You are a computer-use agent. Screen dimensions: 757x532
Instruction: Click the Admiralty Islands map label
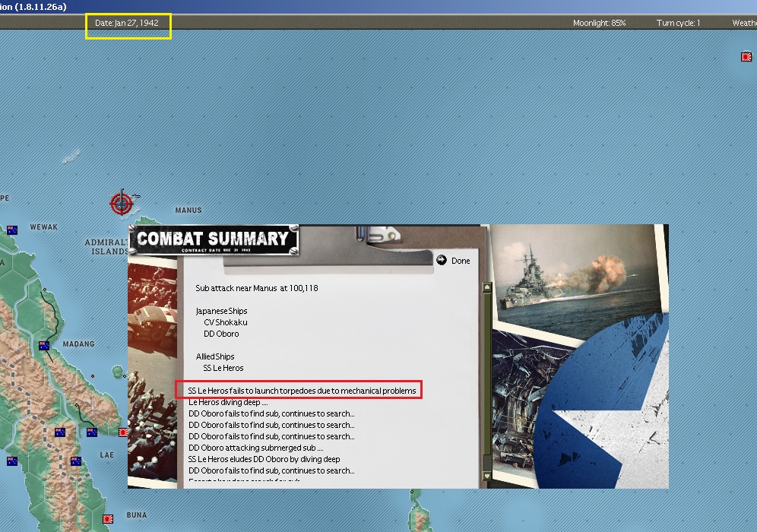[107, 247]
